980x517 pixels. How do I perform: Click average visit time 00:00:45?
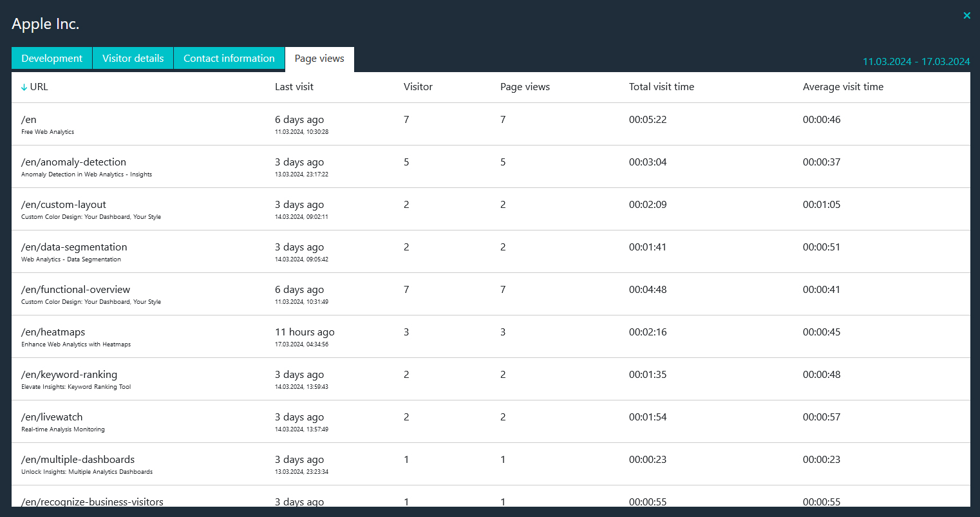[x=822, y=332]
